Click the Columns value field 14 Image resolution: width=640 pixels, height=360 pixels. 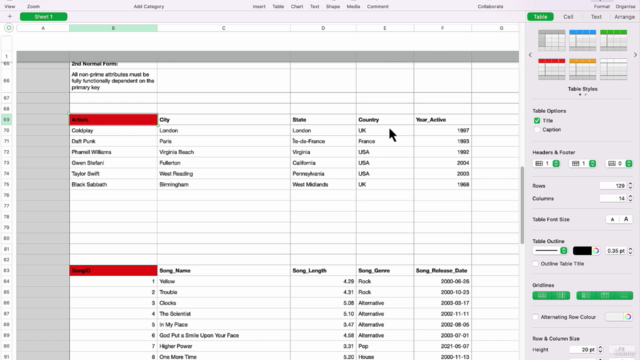pos(613,198)
